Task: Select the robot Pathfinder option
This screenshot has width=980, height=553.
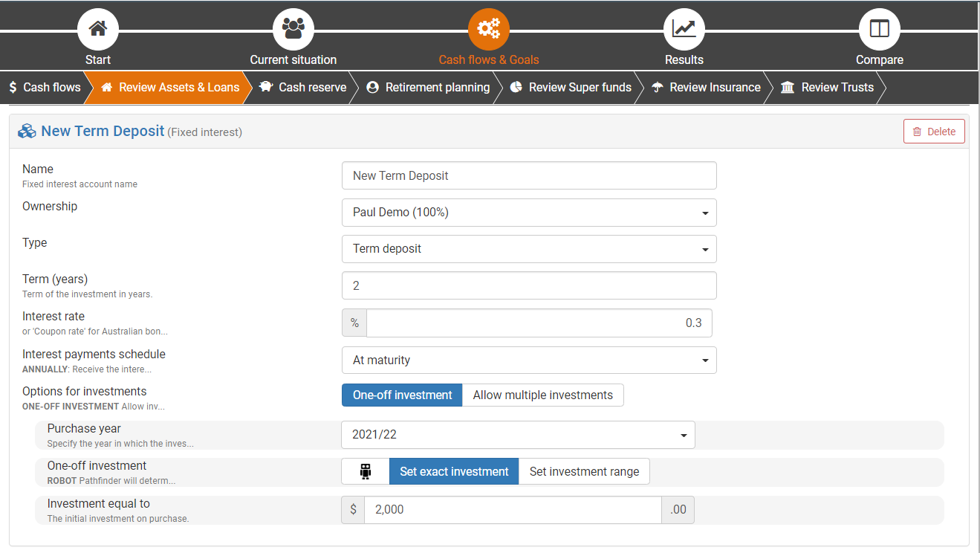Action: click(x=365, y=471)
